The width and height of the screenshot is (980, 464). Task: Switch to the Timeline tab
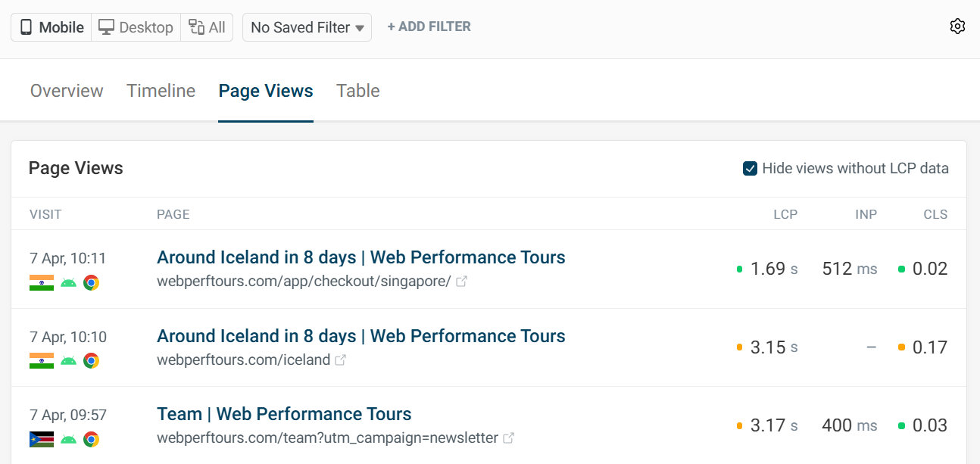pyautogui.click(x=161, y=90)
